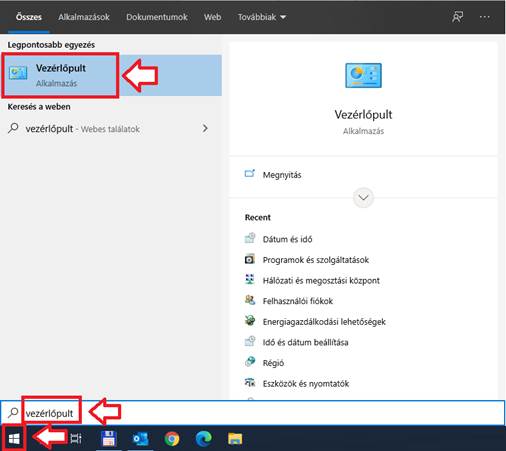The height and width of the screenshot is (451, 506).
Task: Expand more actions chevron under Megnyitás
Action: pyautogui.click(x=363, y=198)
